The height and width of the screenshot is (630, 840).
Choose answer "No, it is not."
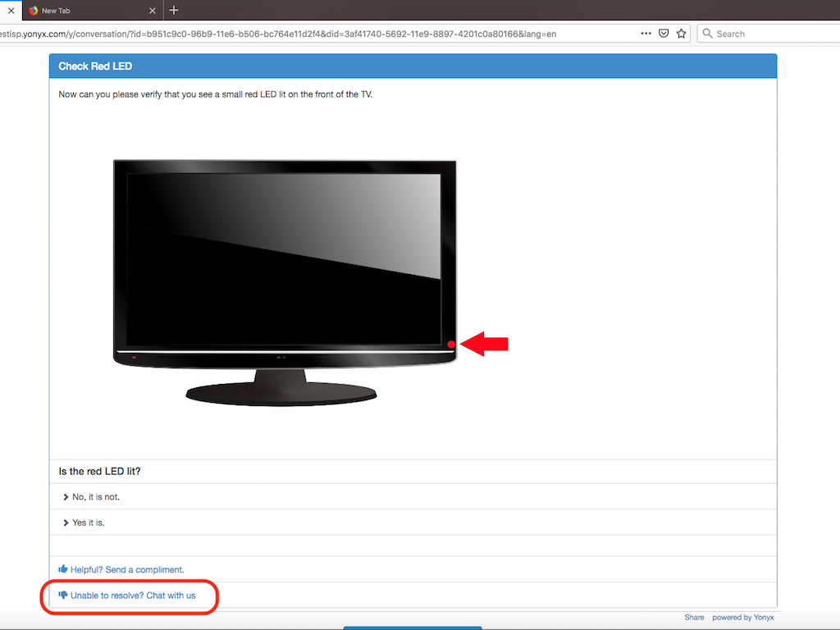tap(413, 496)
